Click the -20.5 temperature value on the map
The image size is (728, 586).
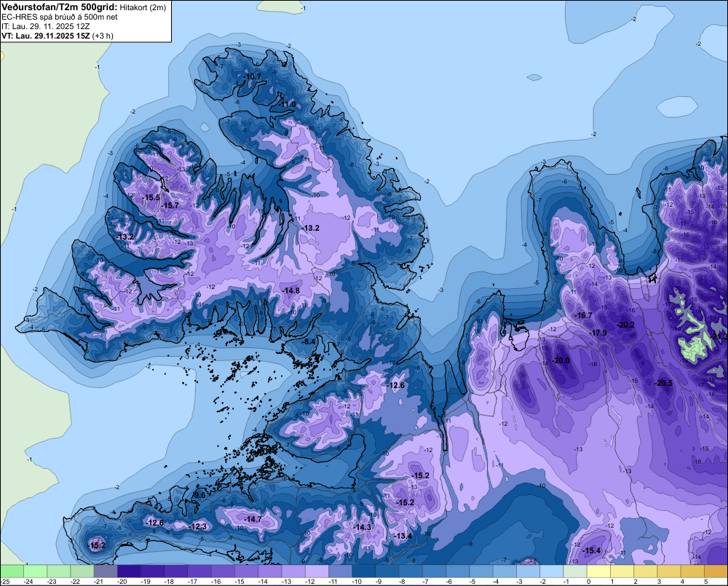663,383
